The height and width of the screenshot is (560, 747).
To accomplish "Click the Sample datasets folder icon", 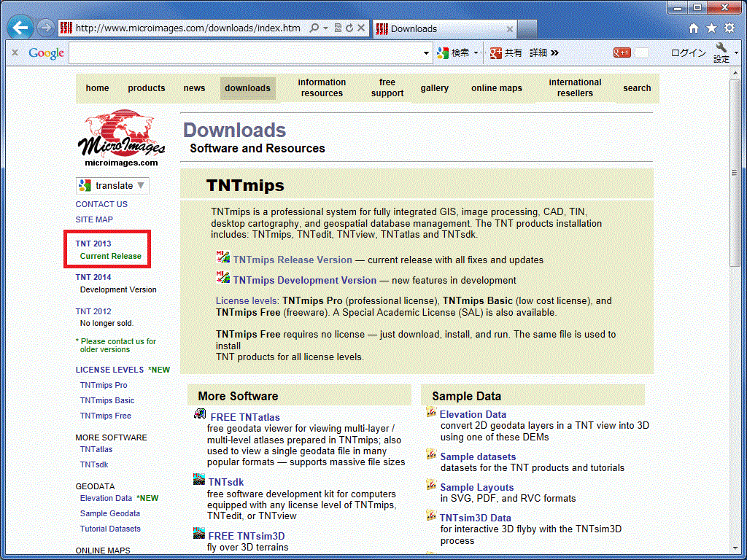I will point(431,454).
